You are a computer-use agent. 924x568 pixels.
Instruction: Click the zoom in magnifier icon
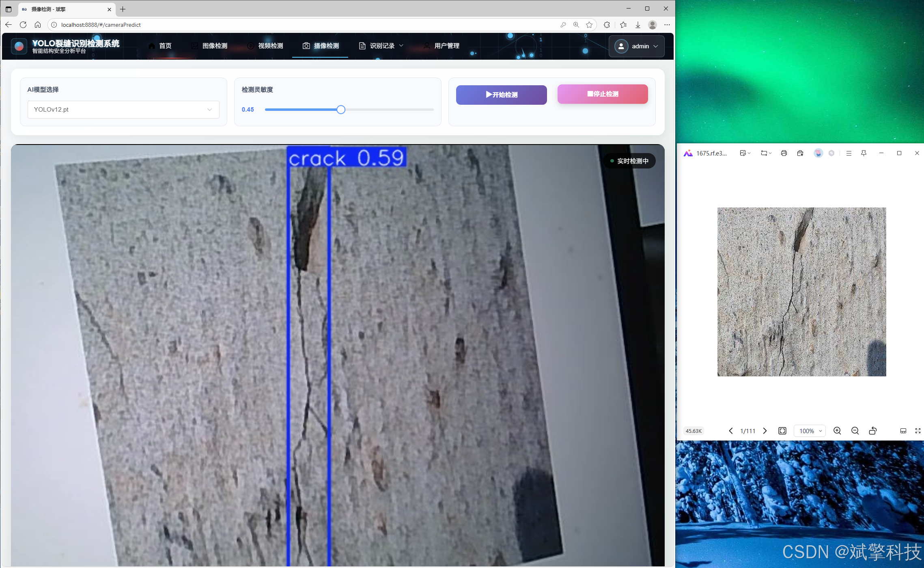(837, 431)
